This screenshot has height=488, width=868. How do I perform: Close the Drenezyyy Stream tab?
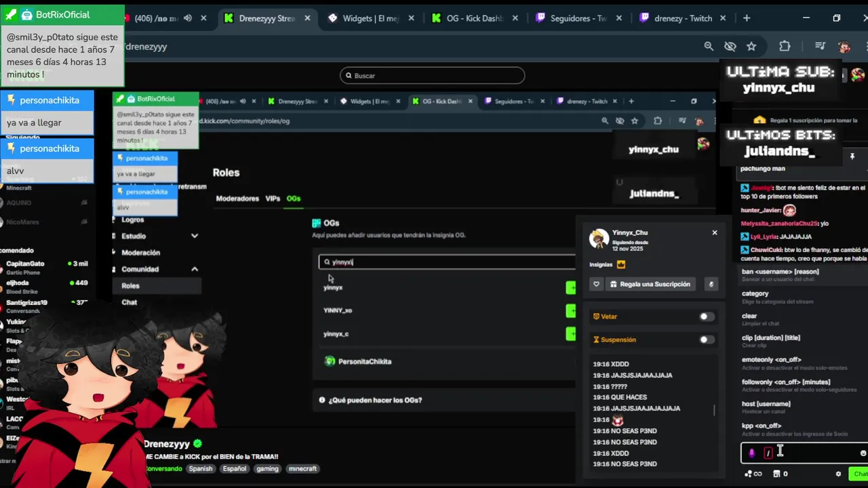pyautogui.click(x=309, y=18)
